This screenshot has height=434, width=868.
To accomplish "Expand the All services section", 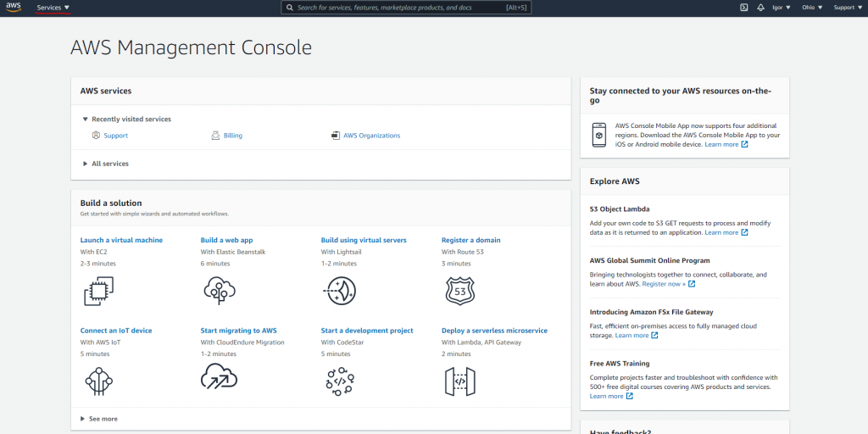I will click(106, 164).
